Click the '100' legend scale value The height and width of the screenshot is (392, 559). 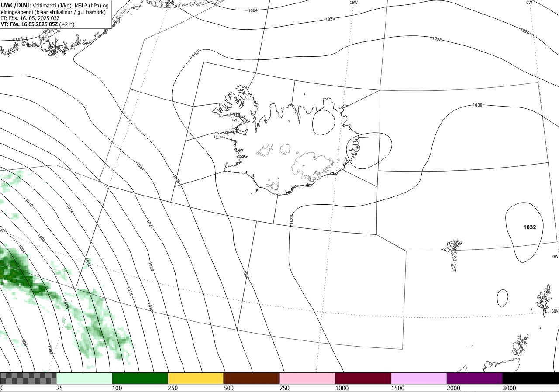click(117, 388)
